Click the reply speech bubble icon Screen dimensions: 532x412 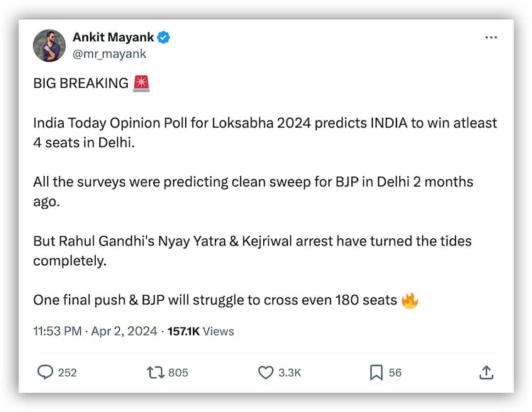[45, 372]
